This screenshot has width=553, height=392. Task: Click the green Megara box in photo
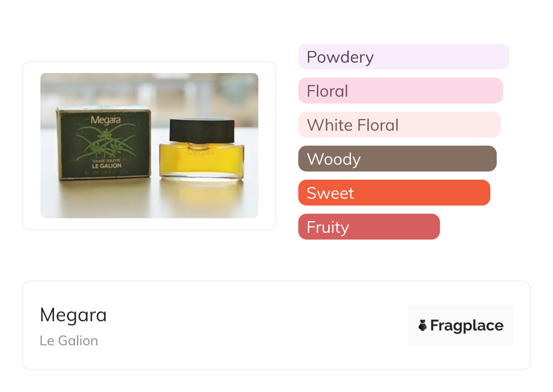pyautogui.click(x=104, y=143)
